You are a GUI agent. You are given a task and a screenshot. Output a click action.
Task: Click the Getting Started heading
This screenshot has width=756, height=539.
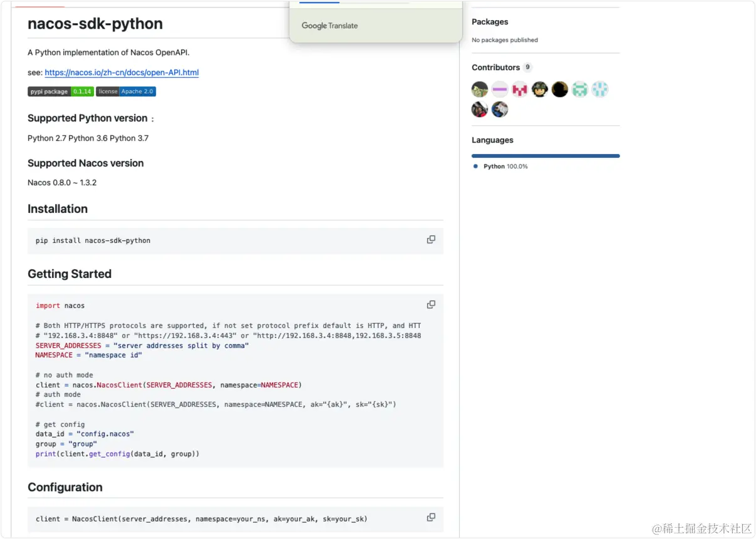[70, 274]
